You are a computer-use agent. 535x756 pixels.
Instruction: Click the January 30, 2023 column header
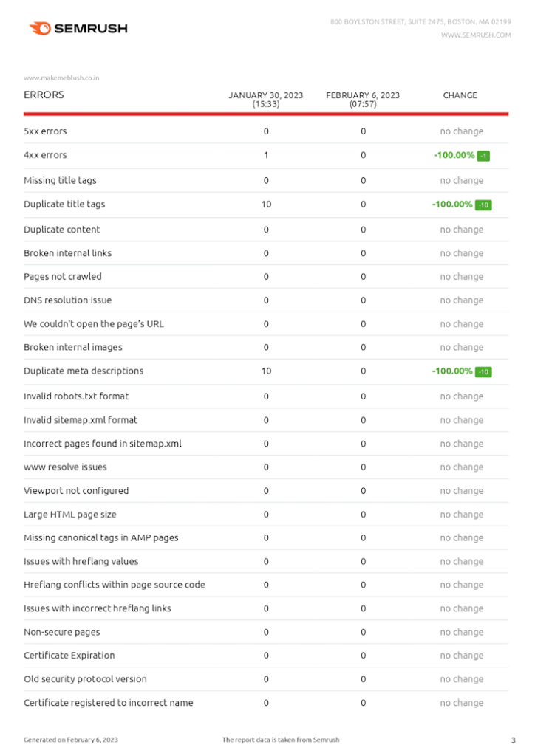tap(266, 100)
